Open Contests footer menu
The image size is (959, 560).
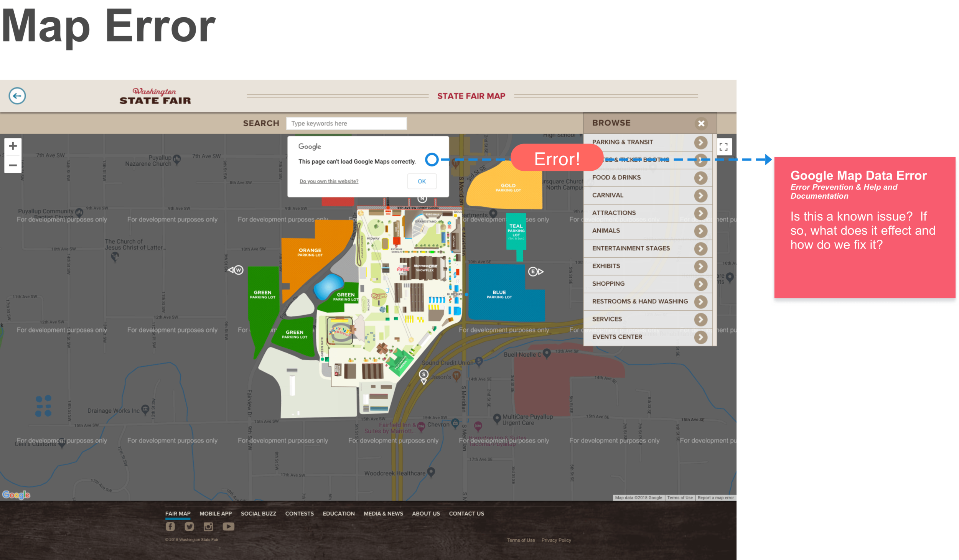click(x=299, y=514)
